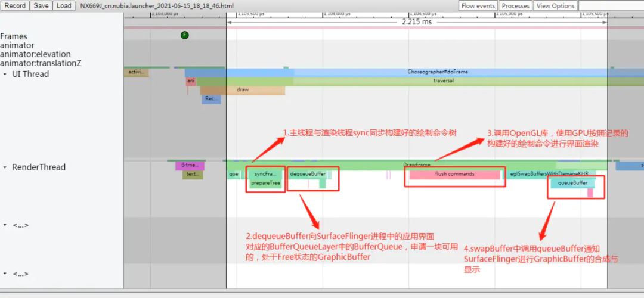Screen dimensions: 644x298
Task: Select the syncFra... slice
Action: (x=266, y=174)
